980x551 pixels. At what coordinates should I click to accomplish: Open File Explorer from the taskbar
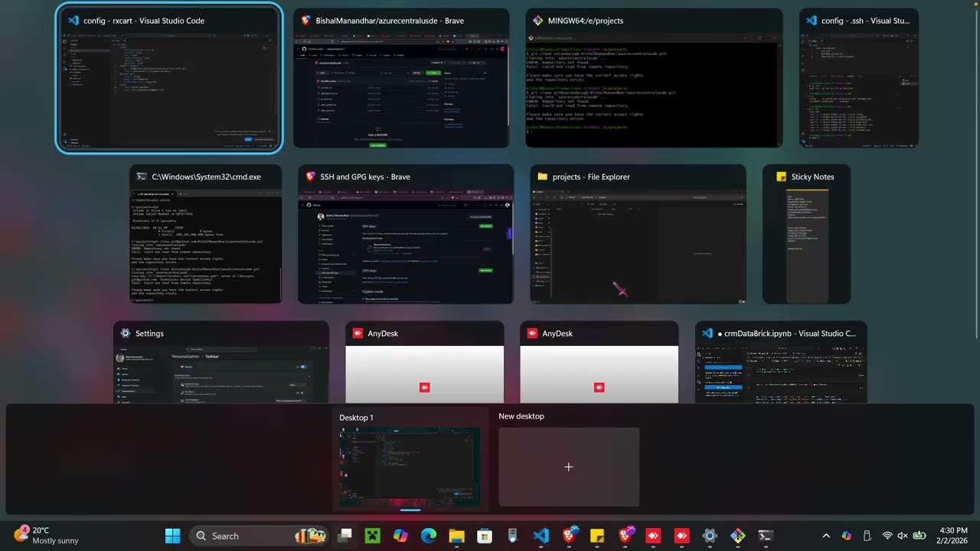pyautogui.click(x=457, y=536)
